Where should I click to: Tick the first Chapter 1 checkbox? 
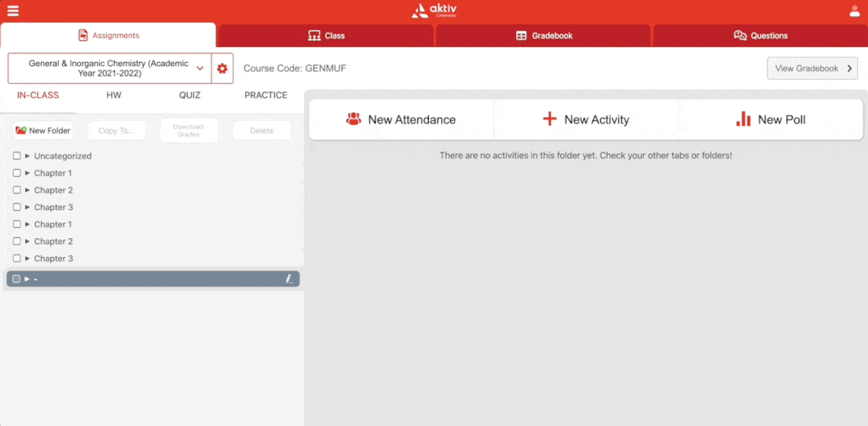pyautogui.click(x=16, y=173)
